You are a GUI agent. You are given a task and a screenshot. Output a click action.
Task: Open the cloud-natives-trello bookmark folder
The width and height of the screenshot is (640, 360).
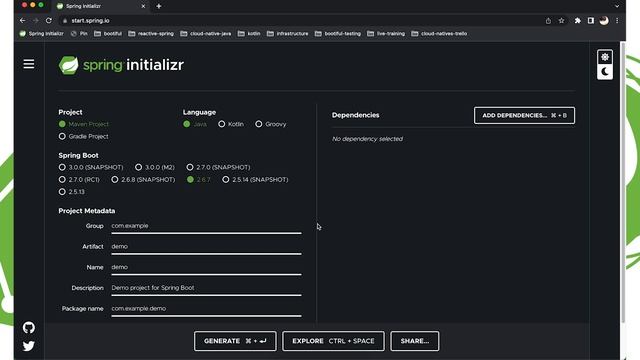click(439, 34)
